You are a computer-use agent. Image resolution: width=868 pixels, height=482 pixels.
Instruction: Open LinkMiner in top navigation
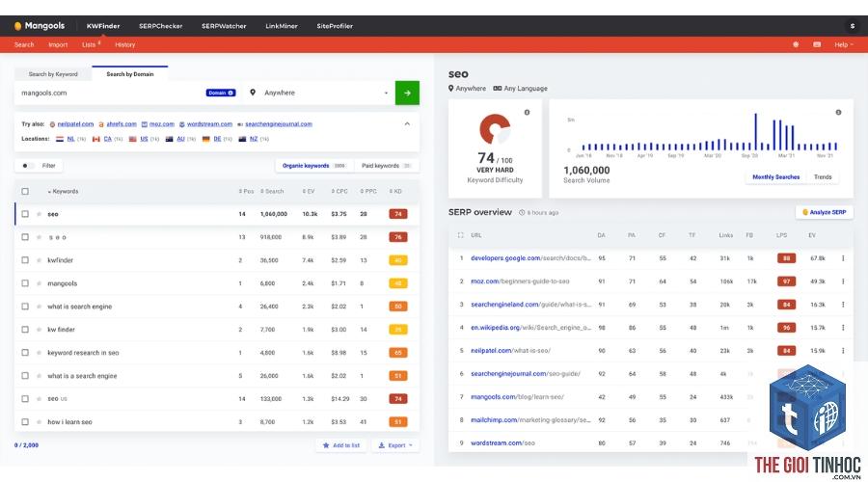point(282,26)
